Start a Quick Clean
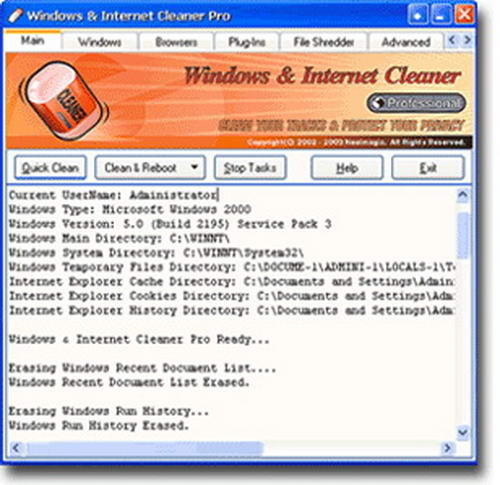The image size is (500, 485). tap(50, 167)
